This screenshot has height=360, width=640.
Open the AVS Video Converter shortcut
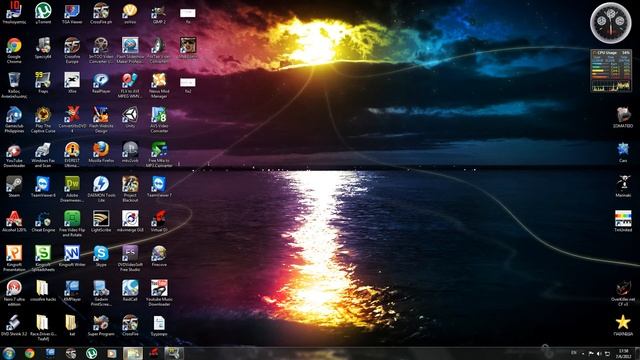pos(159,120)
